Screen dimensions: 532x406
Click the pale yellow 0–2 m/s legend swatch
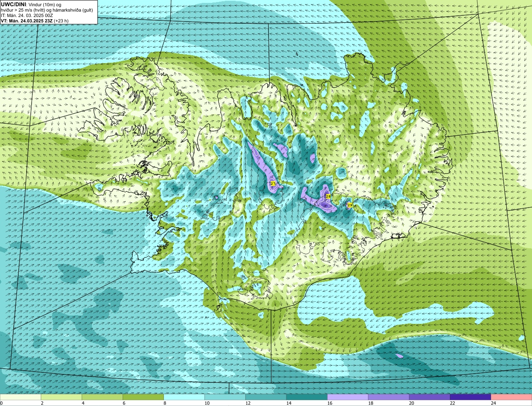pyautogui.click(x=20, y=397)
